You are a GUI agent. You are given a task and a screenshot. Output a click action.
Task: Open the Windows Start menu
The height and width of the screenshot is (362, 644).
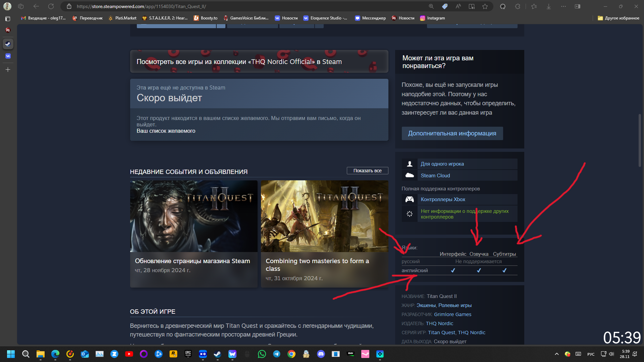point(11,354)
